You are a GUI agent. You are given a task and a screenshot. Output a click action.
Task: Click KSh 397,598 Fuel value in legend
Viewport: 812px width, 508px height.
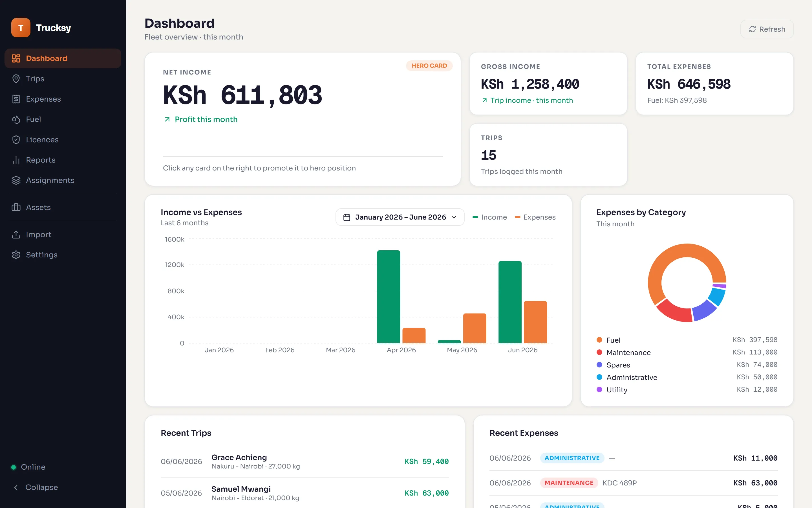point(755,340)
